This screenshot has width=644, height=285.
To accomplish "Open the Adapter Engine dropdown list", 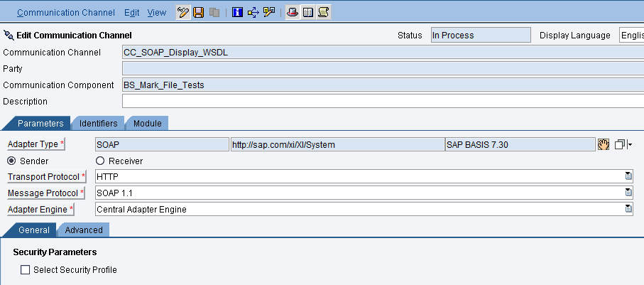I will 628,209.
